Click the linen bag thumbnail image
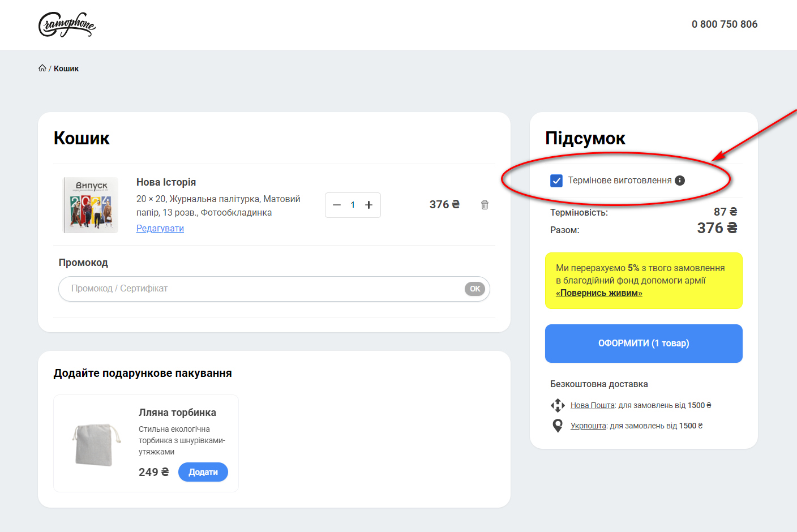This screenshot has width=797, height=532. [96, 444]
